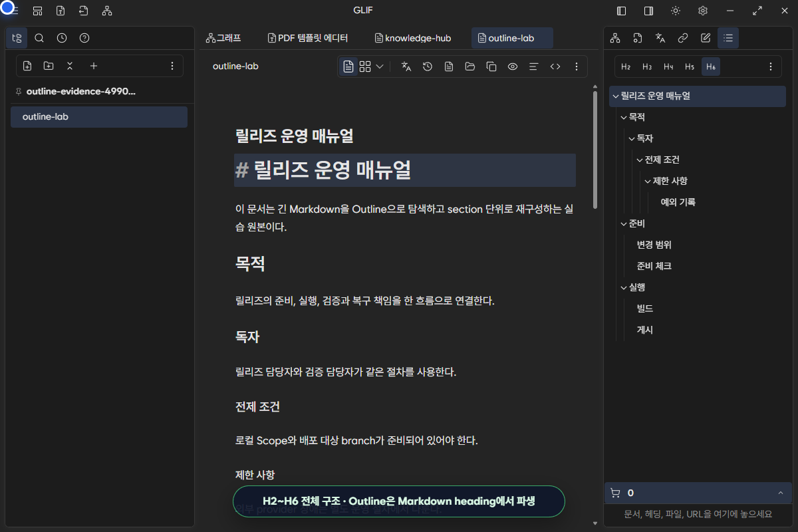Open the outline panel more options menu
The height and width of the screenshot is (532, 798).
click(771, 66)
